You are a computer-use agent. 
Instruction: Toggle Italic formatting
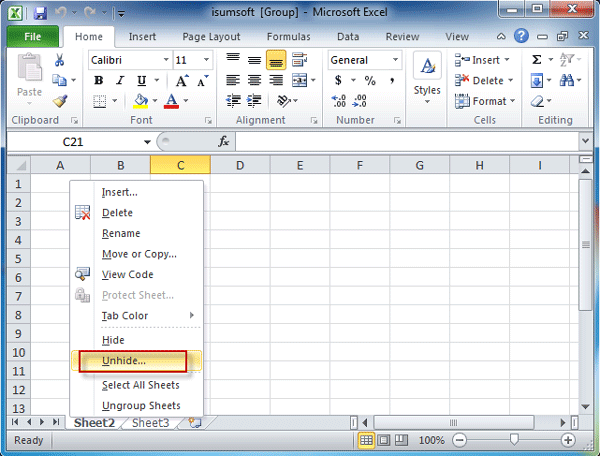tap(120, 80)
